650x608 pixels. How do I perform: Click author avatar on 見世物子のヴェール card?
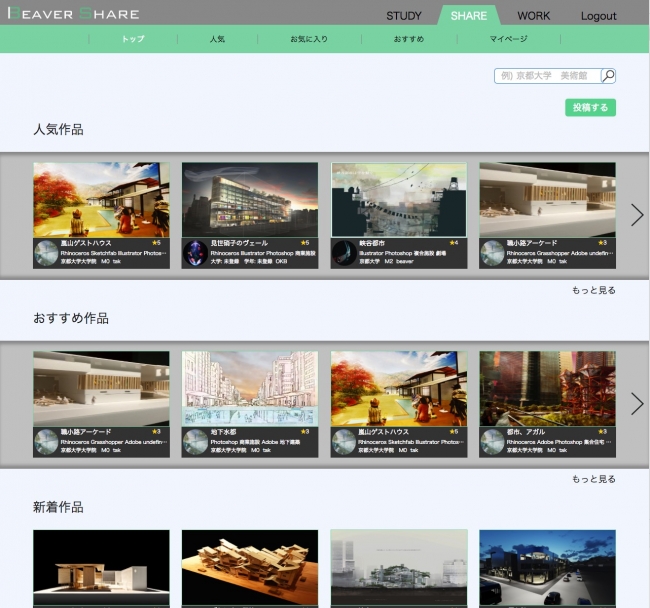click(194, 253)
